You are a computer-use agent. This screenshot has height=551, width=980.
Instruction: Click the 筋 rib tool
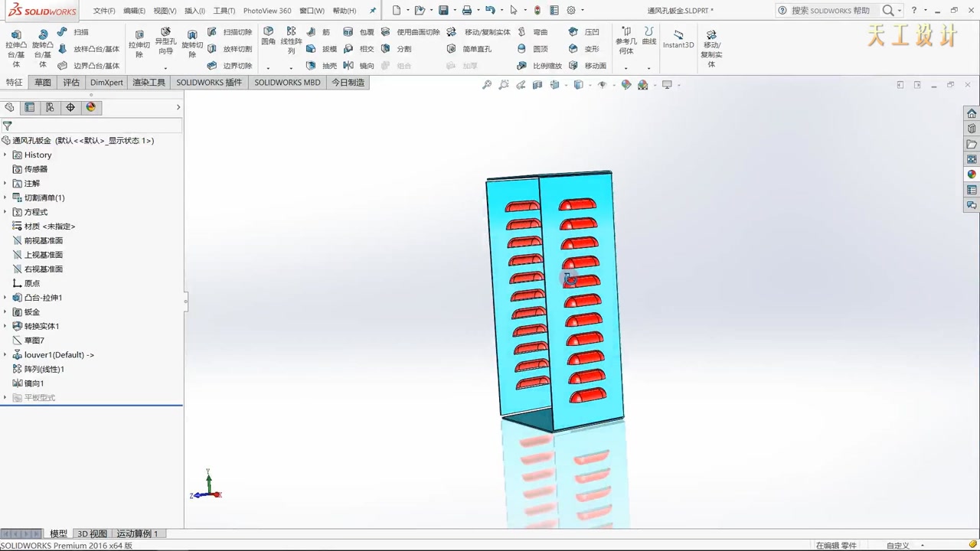tap(318, 32)
